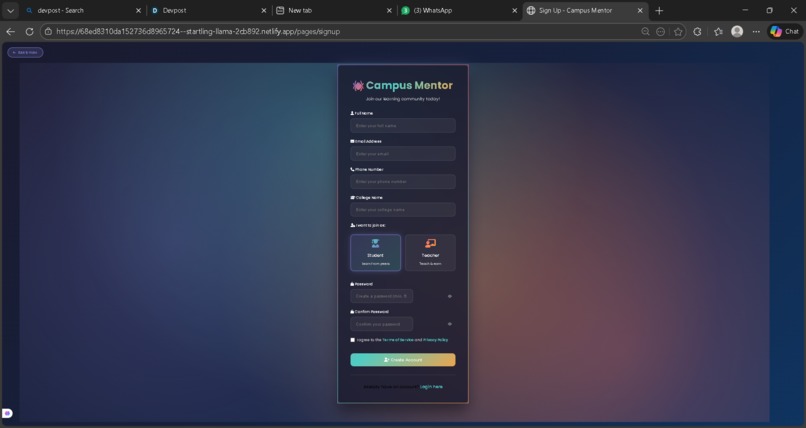Click the Campus Mentor spider logo
Viewport: 806px width, 428px height.
(x=358, y=86)
